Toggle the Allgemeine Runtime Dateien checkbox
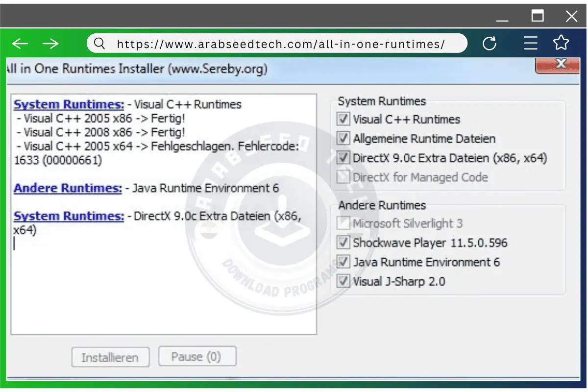This screenshot has width=588, height=392. (x=343, y=139)
